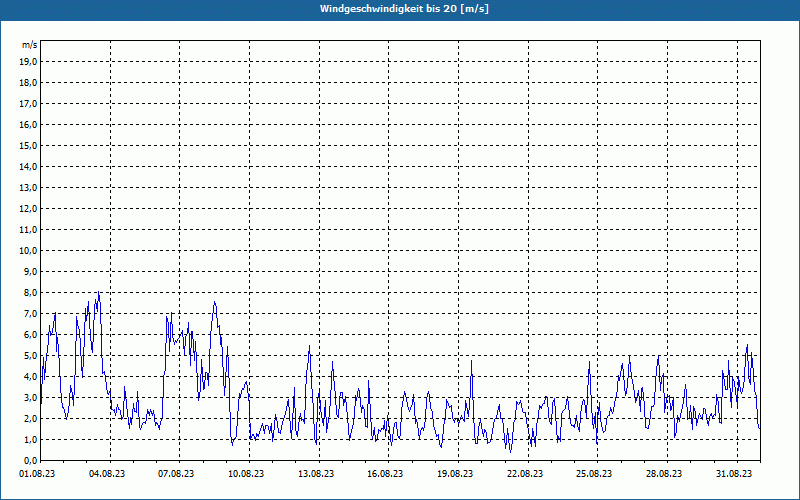Viewport: 800px width, 500px height.
Task: Click the 'm/s' unit label
Action: (x=29, y=45)
